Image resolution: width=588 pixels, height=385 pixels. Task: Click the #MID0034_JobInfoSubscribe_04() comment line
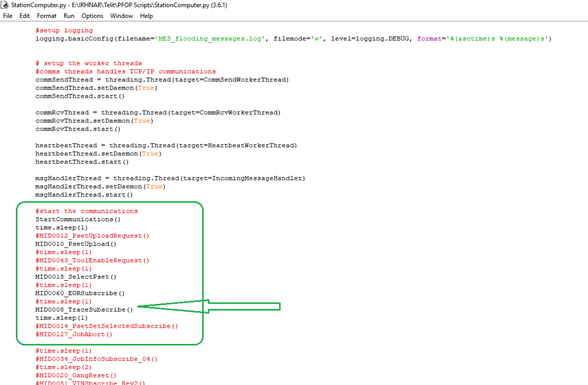point(96,359)
